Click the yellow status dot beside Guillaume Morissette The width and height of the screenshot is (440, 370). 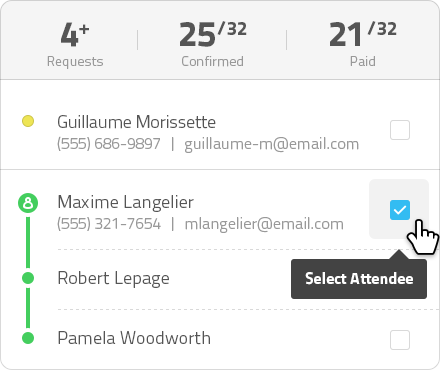pyautogui.click(x=28, y=121)
